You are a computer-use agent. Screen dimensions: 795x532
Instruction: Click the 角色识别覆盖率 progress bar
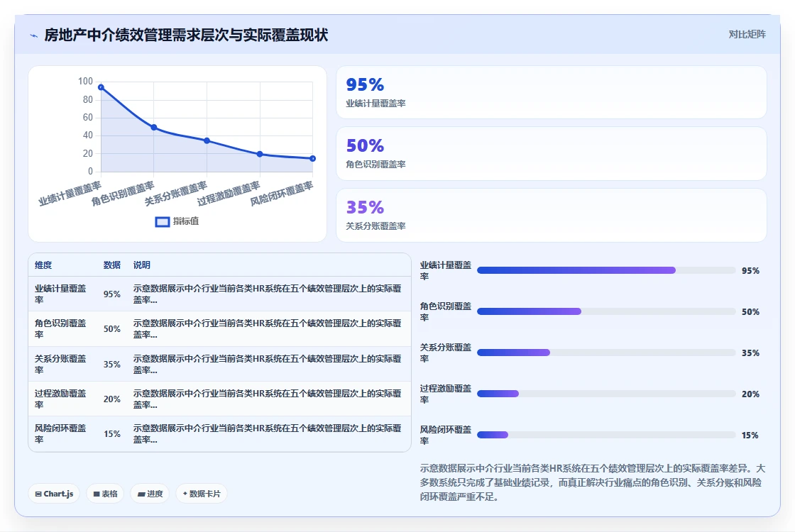pos(606,311)
